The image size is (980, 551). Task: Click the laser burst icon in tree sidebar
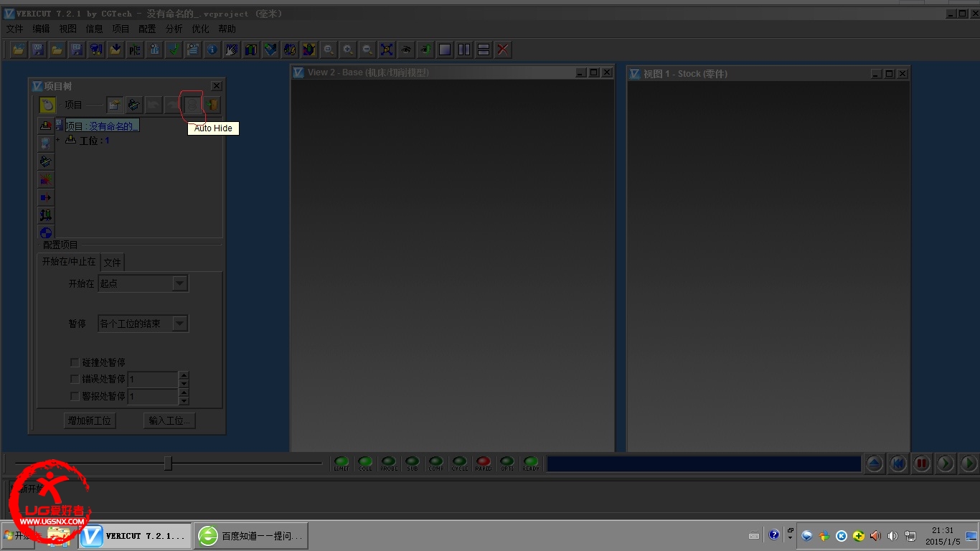click(46, 179)
